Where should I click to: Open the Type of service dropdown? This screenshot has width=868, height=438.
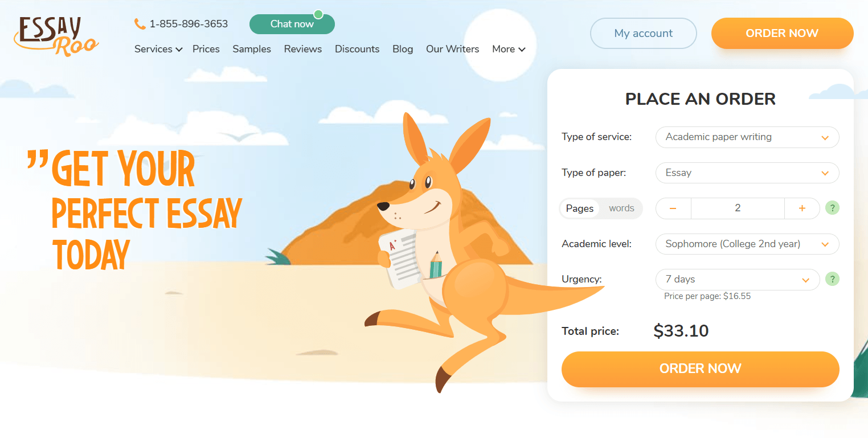747,137
